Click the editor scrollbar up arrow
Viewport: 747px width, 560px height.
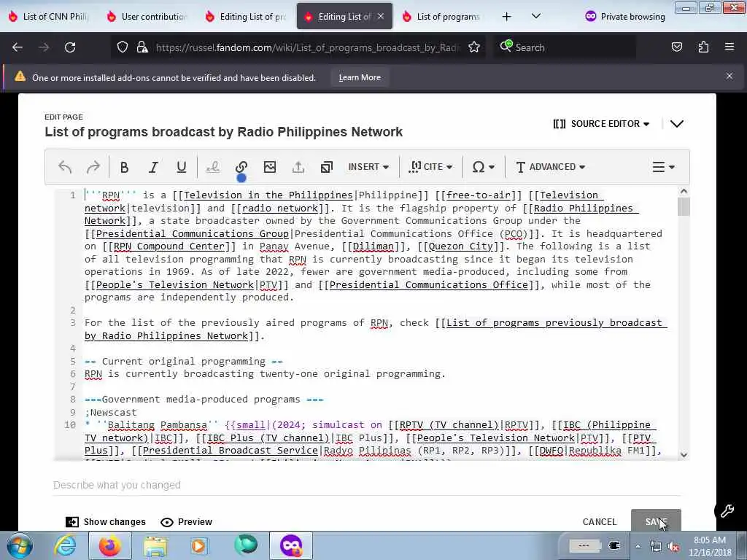[x=684, y=192]
